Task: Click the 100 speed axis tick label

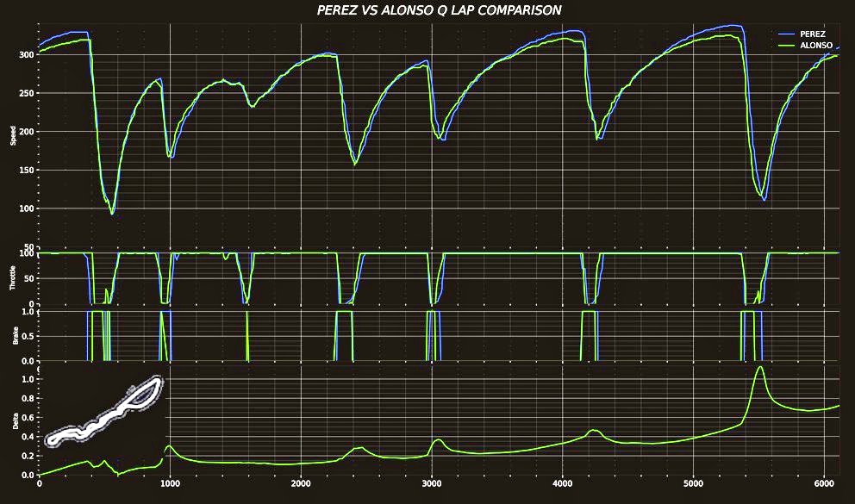Action: coord(28,208)
